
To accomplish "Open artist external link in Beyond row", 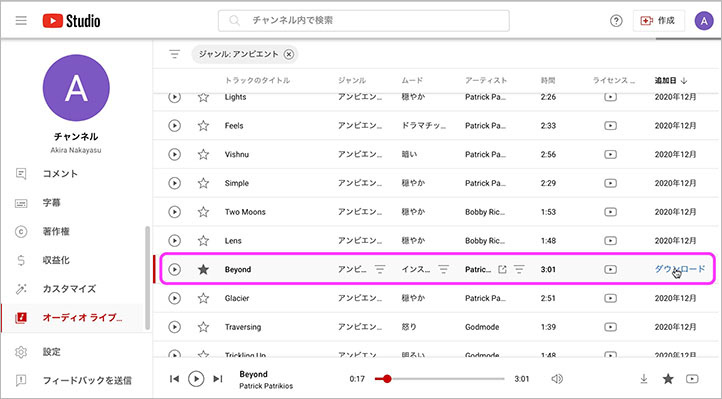I will tap(502, 269).
